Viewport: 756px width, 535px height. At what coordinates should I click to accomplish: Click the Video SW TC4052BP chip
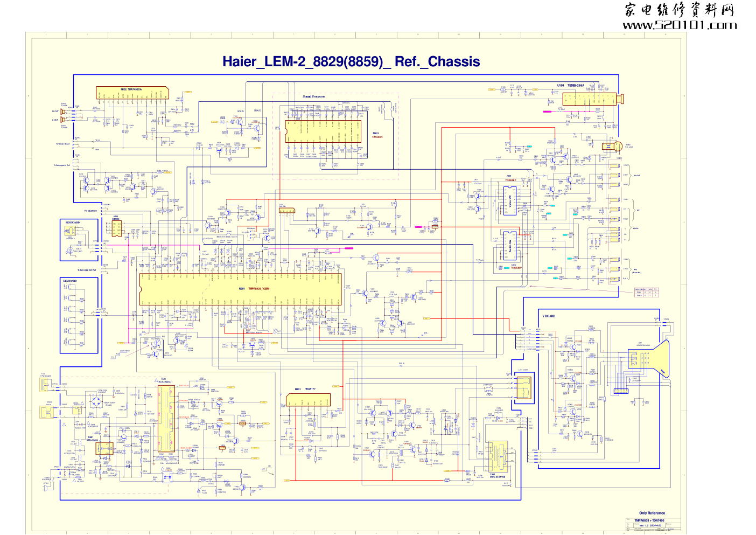coord(509,200)
